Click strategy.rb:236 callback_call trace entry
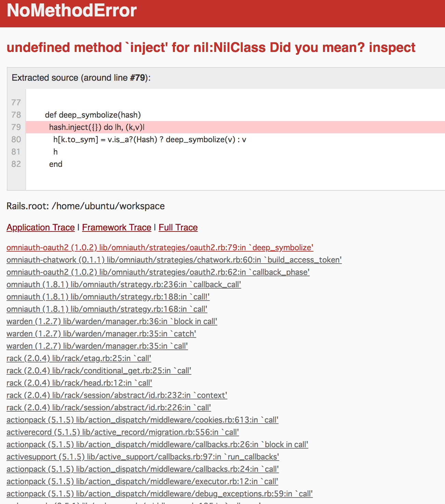445x504 pixels. [124, 284]
